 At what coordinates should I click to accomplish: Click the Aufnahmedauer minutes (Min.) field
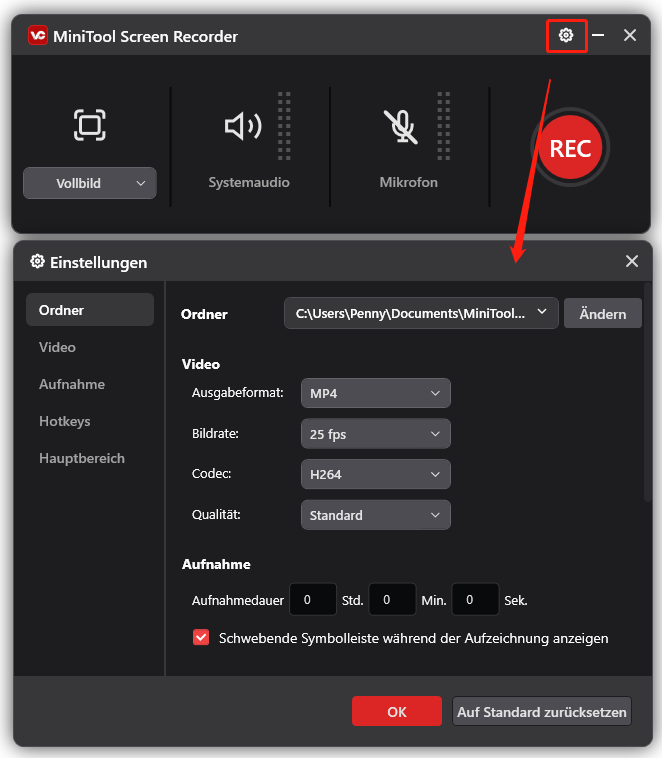point(392,599)
